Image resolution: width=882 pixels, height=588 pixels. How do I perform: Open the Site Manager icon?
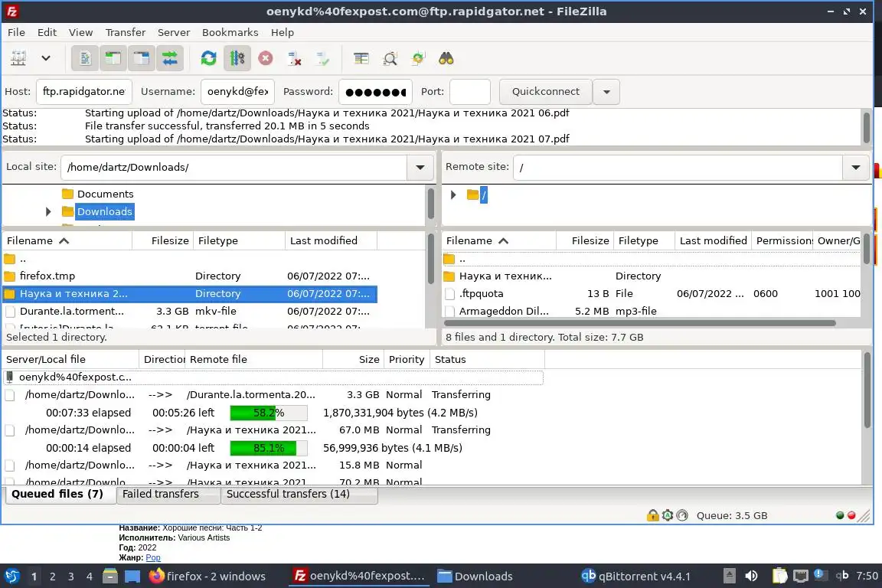[18, 58]
